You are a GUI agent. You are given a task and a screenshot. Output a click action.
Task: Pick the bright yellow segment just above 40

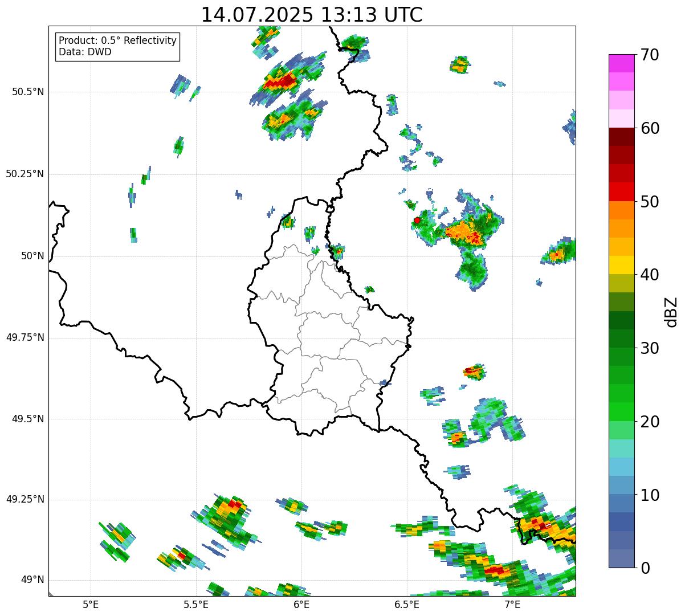point(621,265)
